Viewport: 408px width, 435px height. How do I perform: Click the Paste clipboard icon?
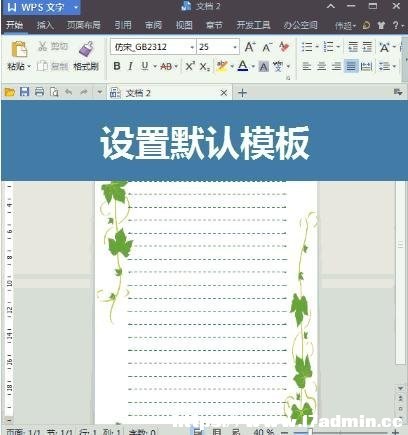(19, 49)
